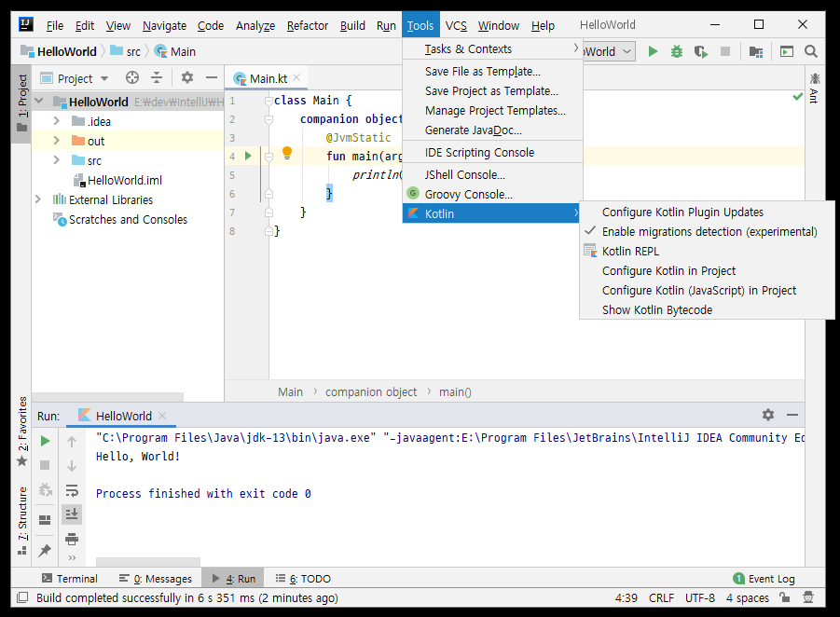Toggle the read-only lock icon in the status bar

click(x=785, y=597)
